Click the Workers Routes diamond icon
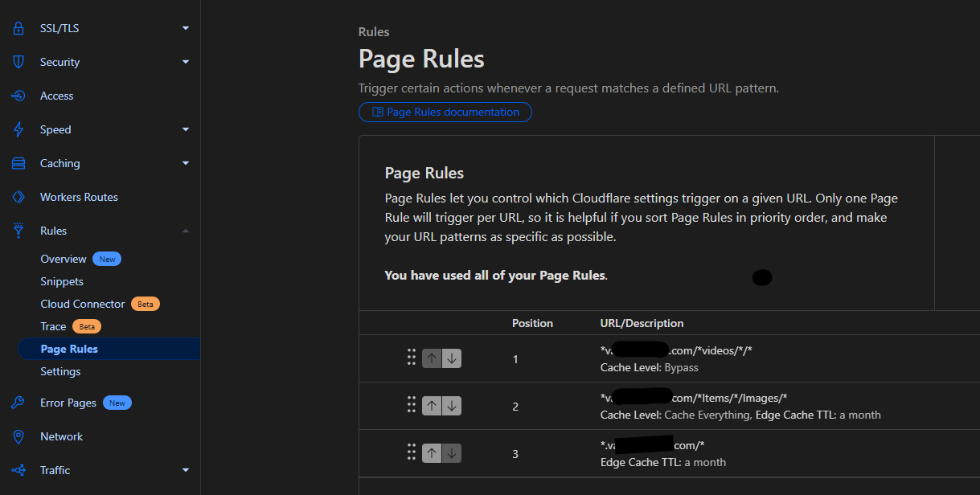 pyautogui.click(x=18, y=197)
